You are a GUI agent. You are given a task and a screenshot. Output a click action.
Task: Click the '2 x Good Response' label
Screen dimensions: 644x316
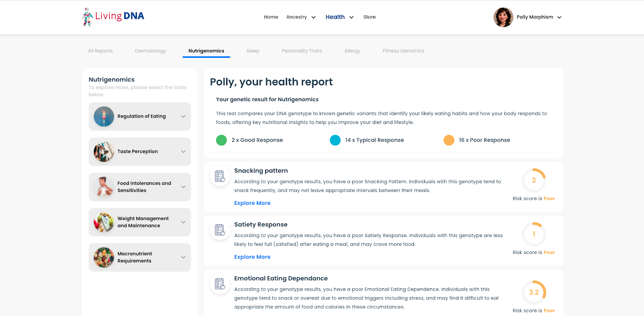(x=257, y=140)
